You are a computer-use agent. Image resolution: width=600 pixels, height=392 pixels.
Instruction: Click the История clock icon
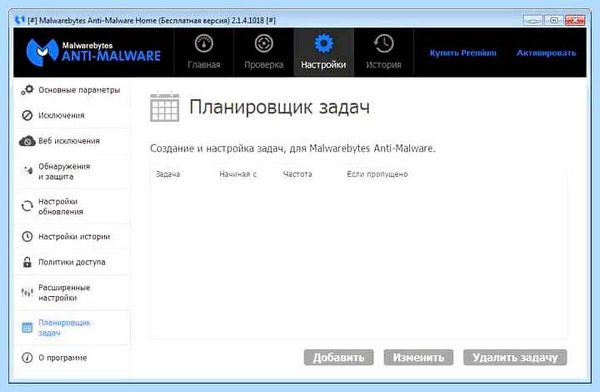(x=383, y=44)
